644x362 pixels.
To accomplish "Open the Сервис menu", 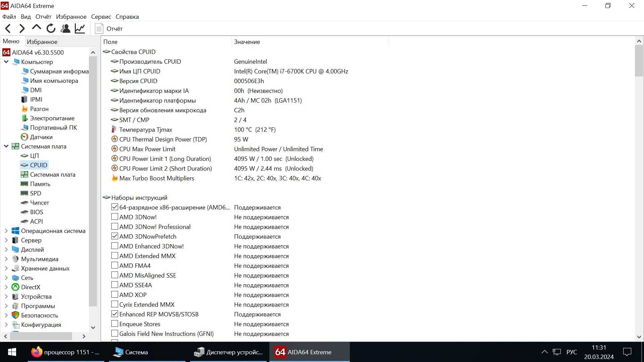I will (101, 17).
